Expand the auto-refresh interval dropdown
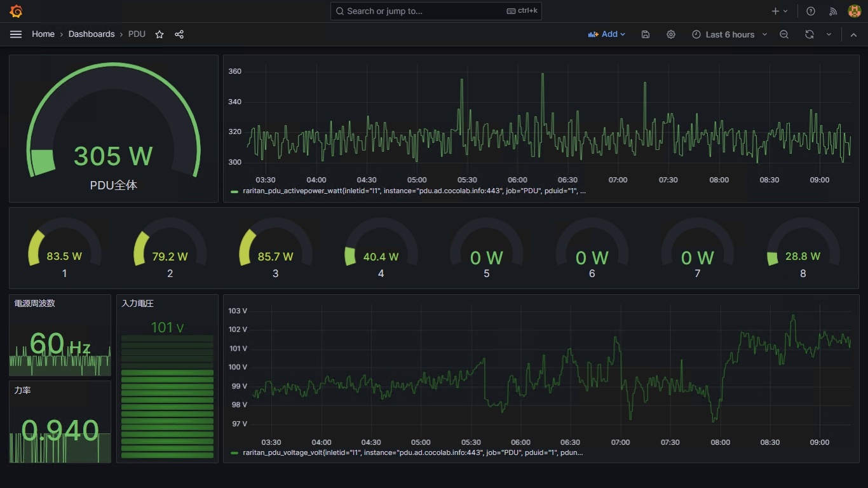Viewport: 868px width, 488px height. tap(829, 34)
